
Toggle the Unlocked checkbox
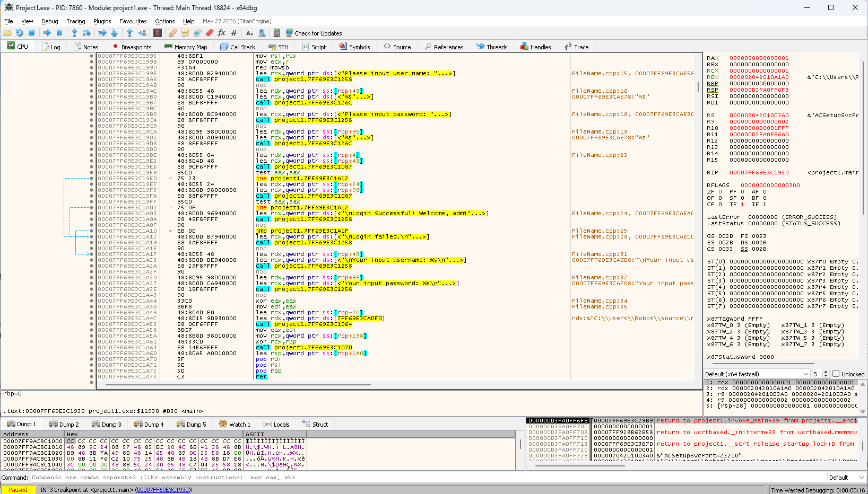click(x=836, y=374)
